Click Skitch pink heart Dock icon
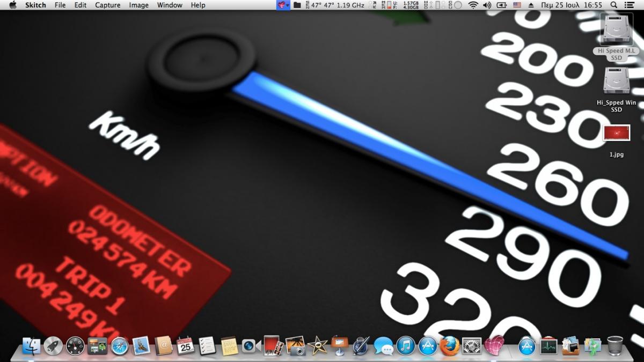The width and height of the screenshot is (644, 362). (494, 346)
